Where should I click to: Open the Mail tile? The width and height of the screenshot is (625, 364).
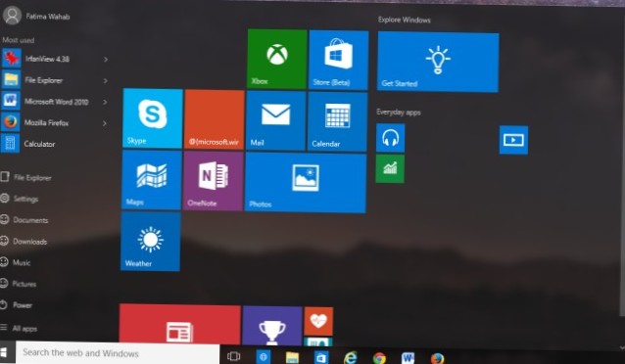point(276,121)
